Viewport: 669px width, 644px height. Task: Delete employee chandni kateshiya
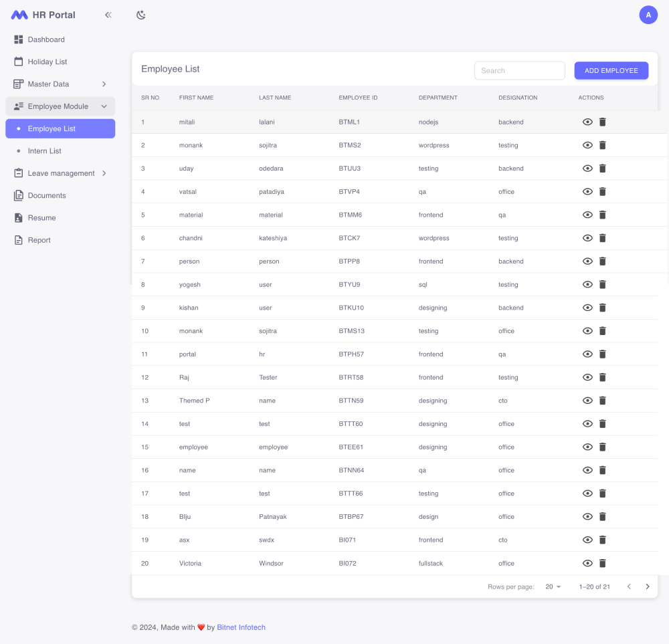click(x=602, y=238)
